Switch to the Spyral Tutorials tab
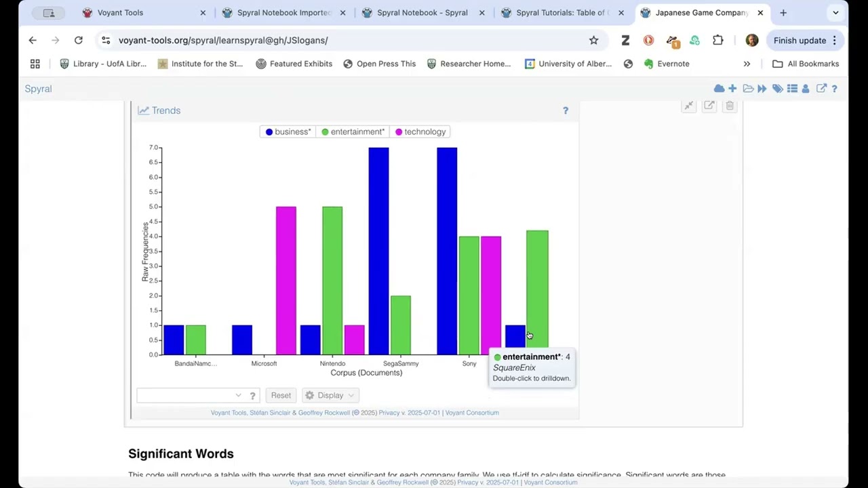The image size is (868, 488). pos(562,13)
